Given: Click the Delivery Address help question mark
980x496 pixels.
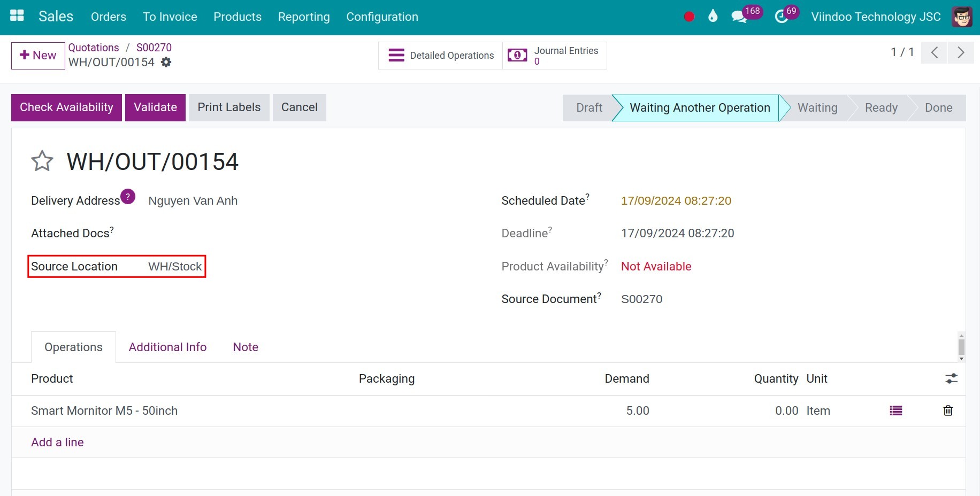Looking at the screenshot, I should click(x=128, y=196).
